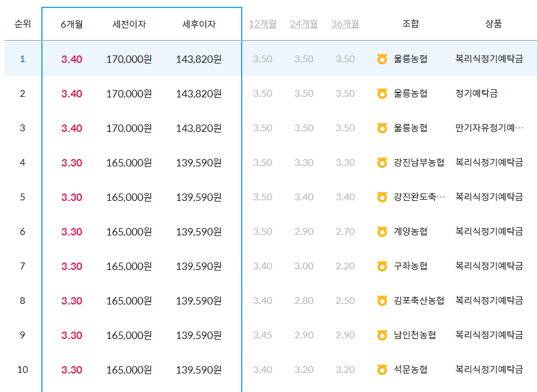537x392 pixels.
Task: Click 2.80 rate in 김포축산농협 row
Action: click(x=304, y=301)
